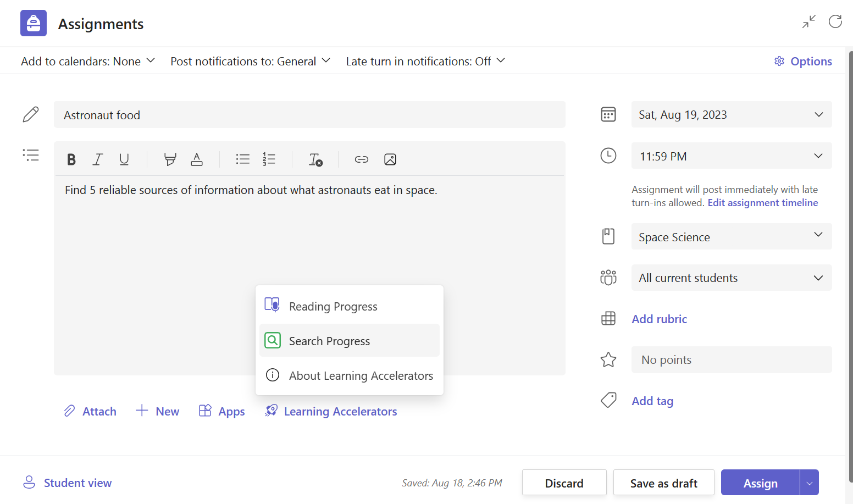Insert a bulleted list
The image size is (853, 504).
click(x=242, y=159)
